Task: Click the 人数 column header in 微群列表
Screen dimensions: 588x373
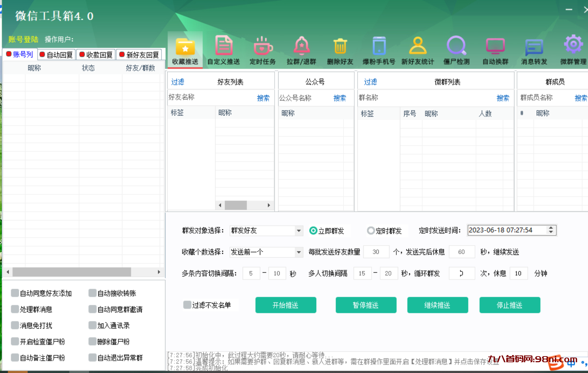Action: 485,113
